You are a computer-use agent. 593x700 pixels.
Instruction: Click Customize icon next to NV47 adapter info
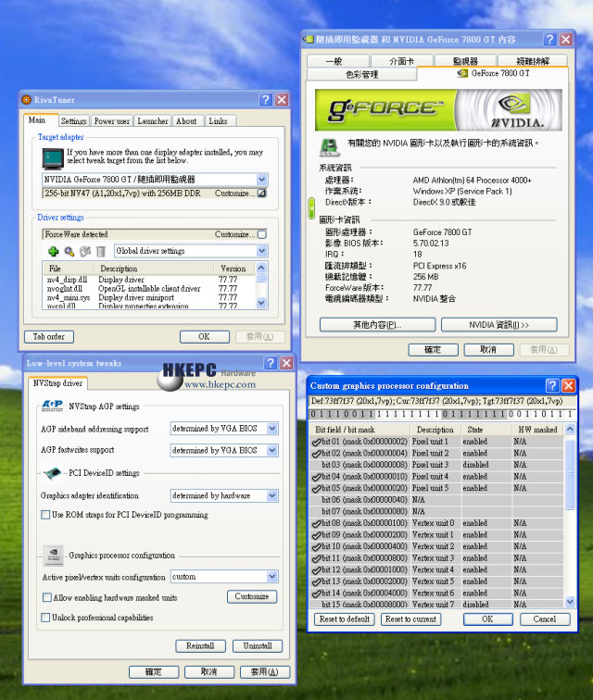(262, 194)
